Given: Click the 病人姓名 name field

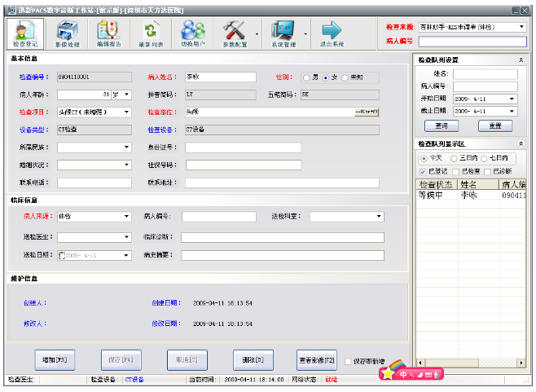Looking at the screenshot, I should [x=221, y=77].
